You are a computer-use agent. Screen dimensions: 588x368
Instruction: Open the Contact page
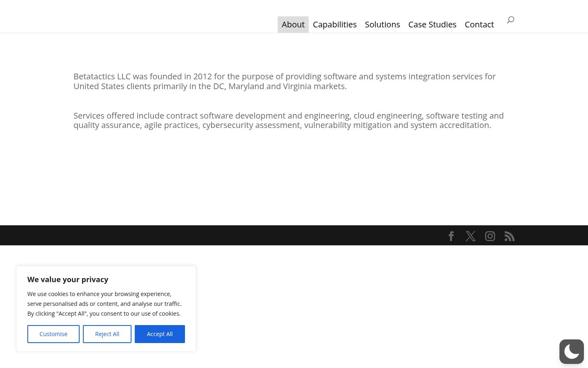pyautogui.click(x=479, y=25)
